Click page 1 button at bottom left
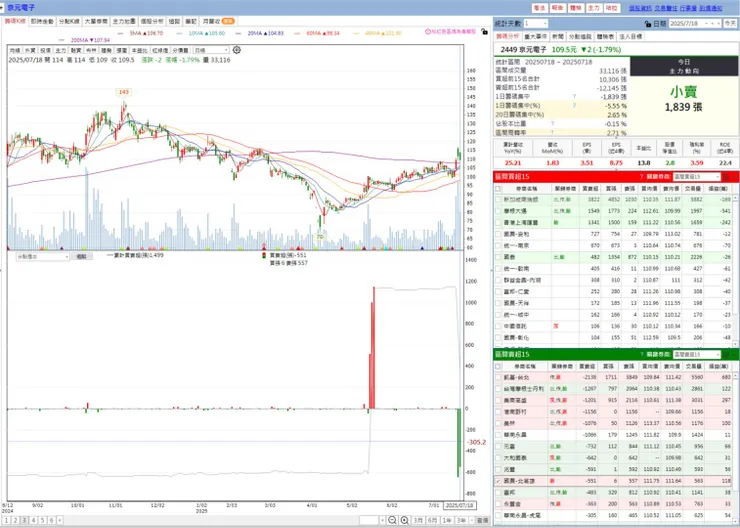This screenshot has width=740, height=528. [x=7, y=520]
